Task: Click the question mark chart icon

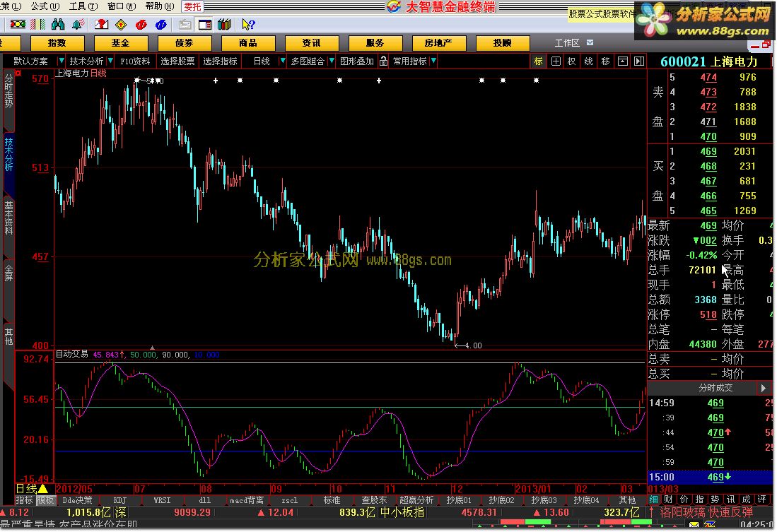Action: click(x=101, y=24)
